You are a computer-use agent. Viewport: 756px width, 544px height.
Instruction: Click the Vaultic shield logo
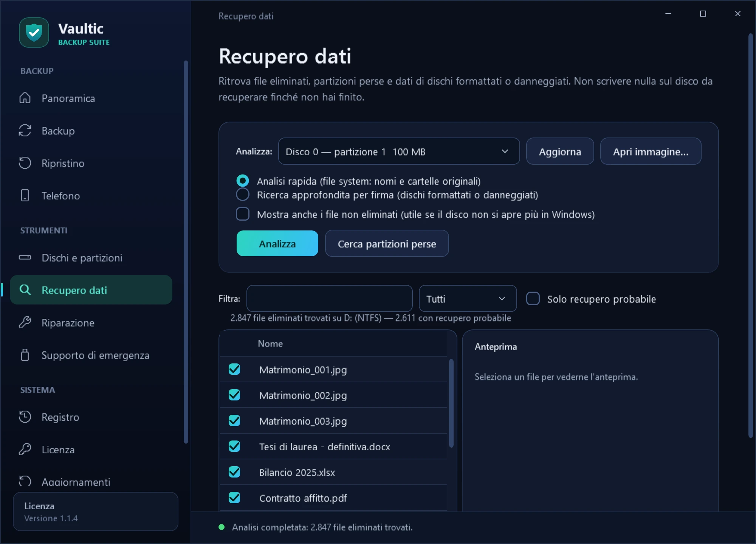(34, 32)
